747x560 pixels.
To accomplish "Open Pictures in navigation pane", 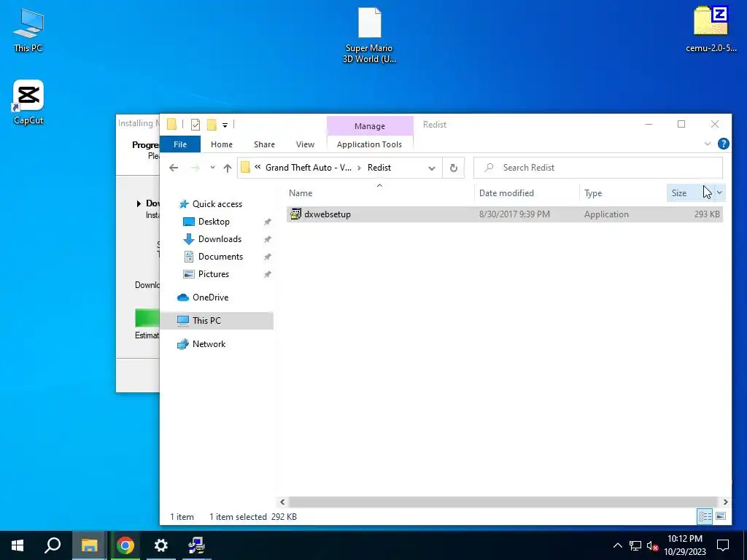I will (x=214, y=274).
